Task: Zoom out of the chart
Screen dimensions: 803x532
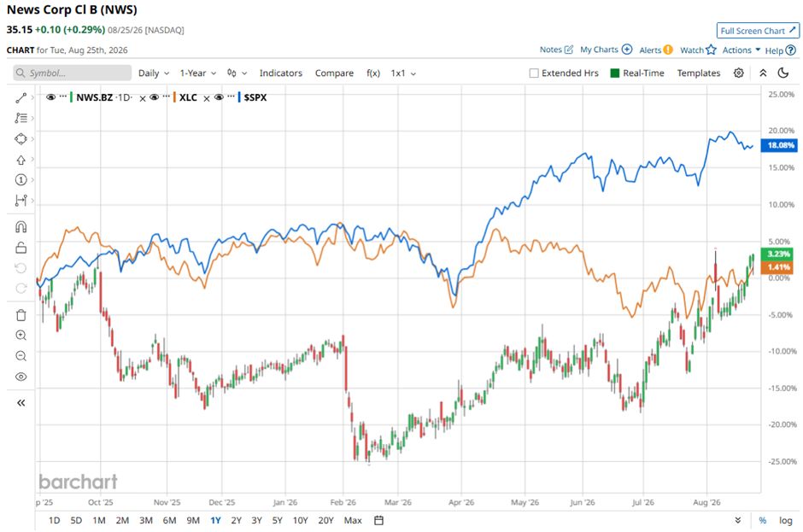Action: point(21,356)
